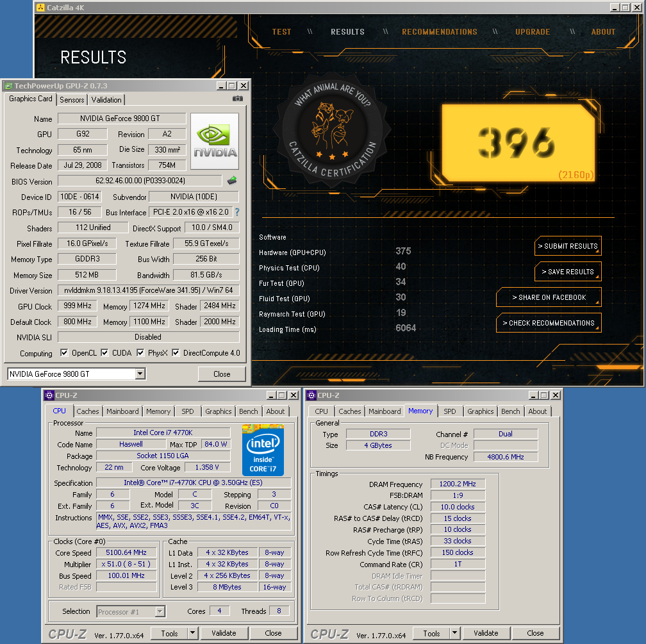Open the SPD tab in the CPU-Z CPU tab window
The width and height of the screenshot is (646, 644).
(x=188, y=411)
